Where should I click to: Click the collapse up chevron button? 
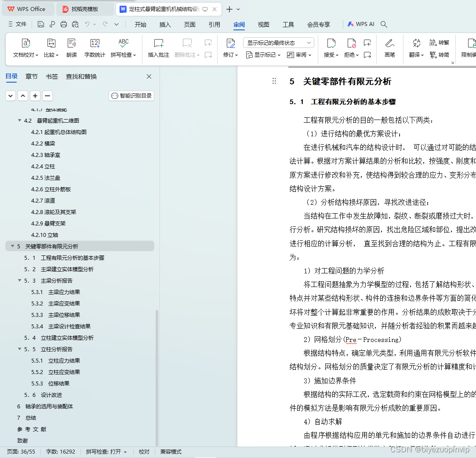pyautogui.click(x=23, y=96)
